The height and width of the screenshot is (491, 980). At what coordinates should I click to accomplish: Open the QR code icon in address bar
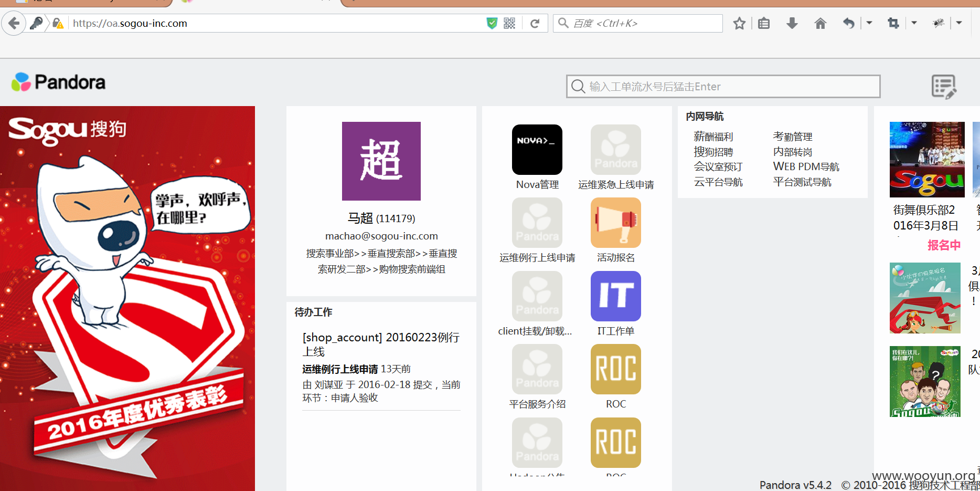point(509,23)
